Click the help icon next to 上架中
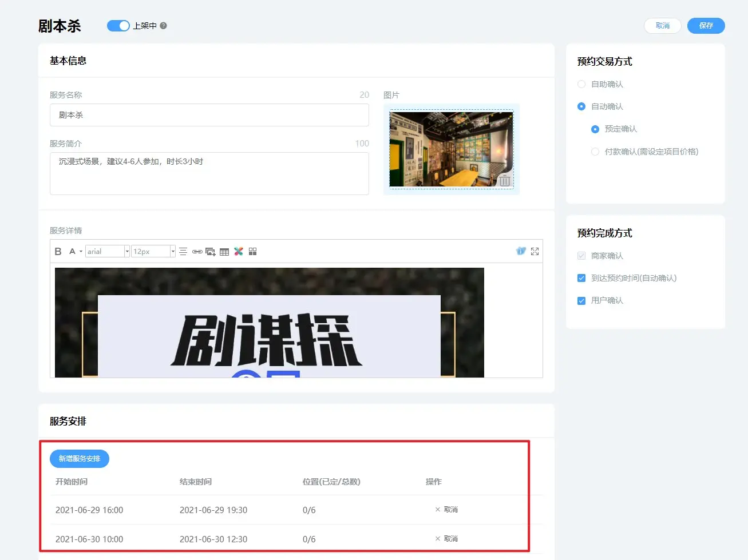 click(163, 26)
